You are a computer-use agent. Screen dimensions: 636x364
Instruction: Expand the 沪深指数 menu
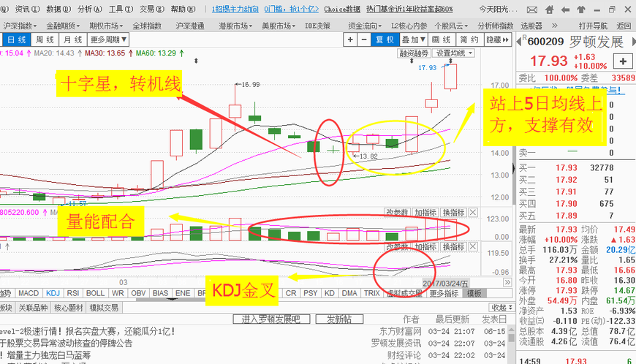(x=20, y=26)
